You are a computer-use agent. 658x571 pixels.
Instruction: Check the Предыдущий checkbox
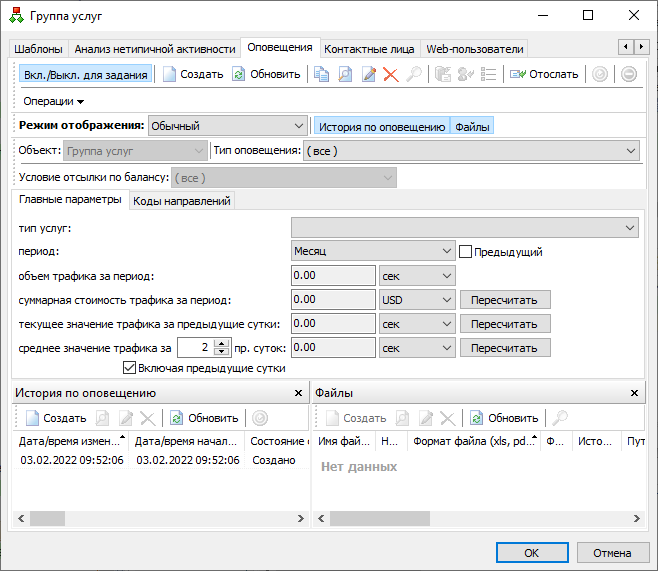pyautogui.click(x=465, y=252)
